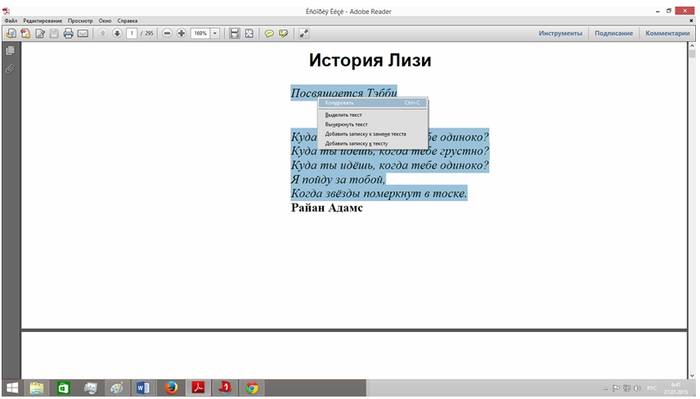Click the zoom out minus icon
The height and width of the screenshot is (399, 700).
tap(167, 33)
